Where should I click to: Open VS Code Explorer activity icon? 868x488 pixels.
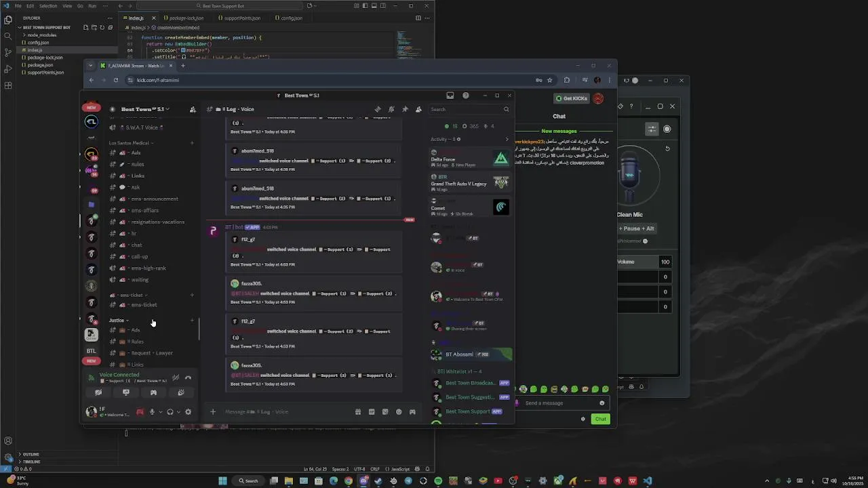click(x=8, y=20)
